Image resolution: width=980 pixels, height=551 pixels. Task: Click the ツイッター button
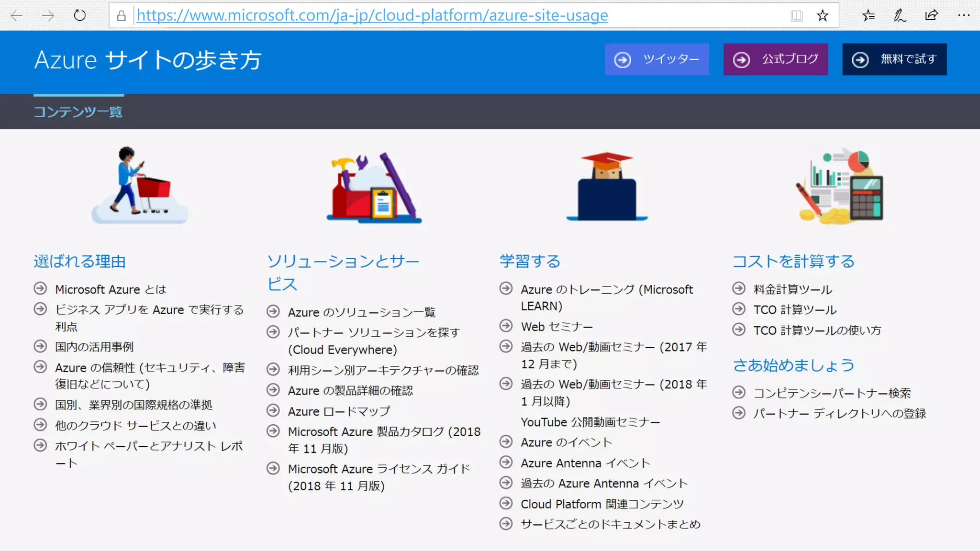coord(657,59)
